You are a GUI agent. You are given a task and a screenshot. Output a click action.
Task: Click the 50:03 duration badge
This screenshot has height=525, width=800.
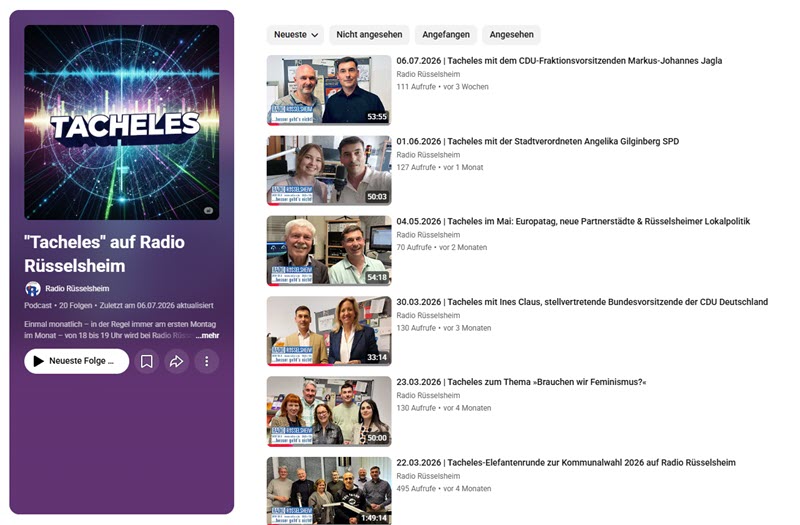click(377, 197)
